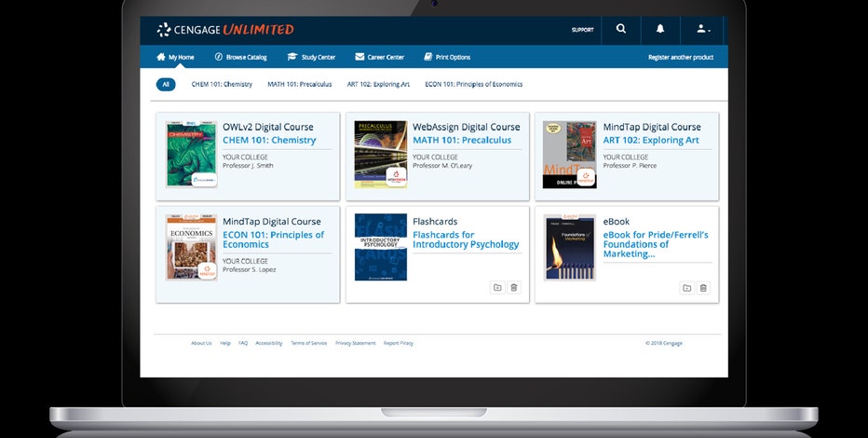
Task: Click the trash icon on eBook card
Action: (703, 287)
